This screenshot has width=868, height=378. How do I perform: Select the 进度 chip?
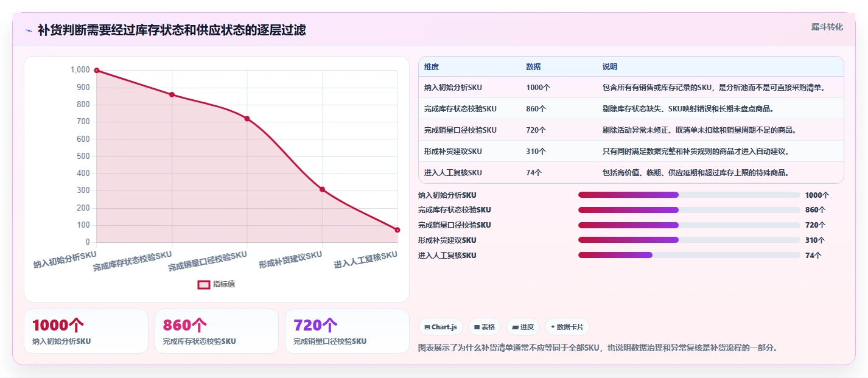(x=522, y=327)
